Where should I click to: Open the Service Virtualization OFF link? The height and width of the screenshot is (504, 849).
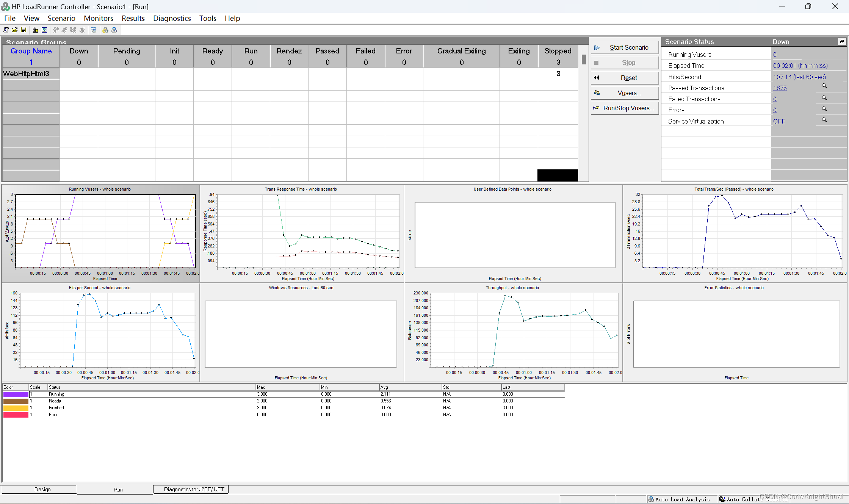click(x=779, y=121)
